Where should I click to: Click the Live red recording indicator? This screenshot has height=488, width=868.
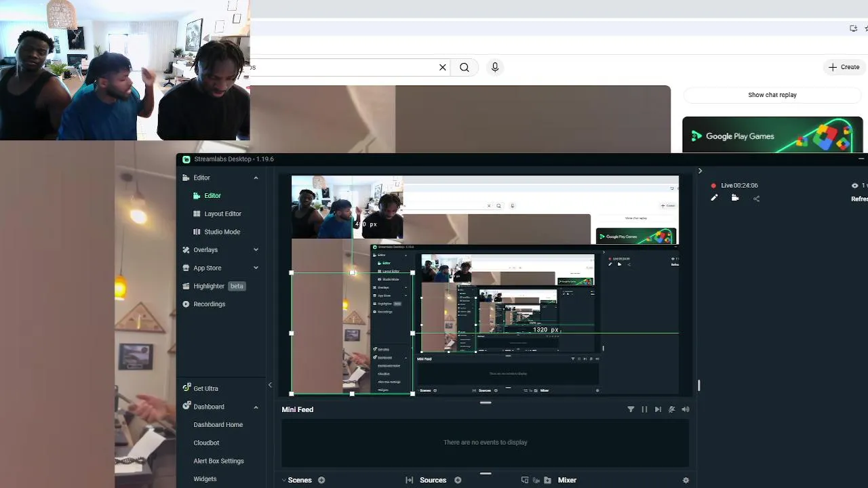pos(713,186)
